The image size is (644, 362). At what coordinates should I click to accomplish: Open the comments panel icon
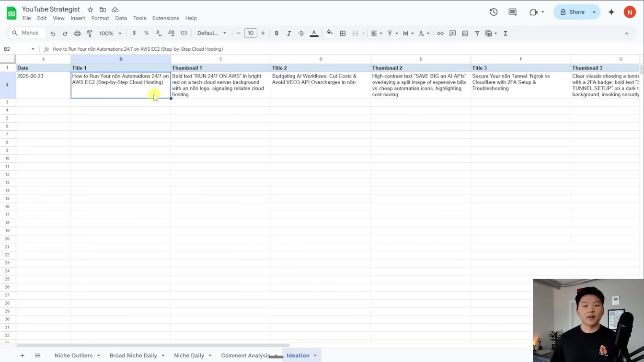pos(512,12)
